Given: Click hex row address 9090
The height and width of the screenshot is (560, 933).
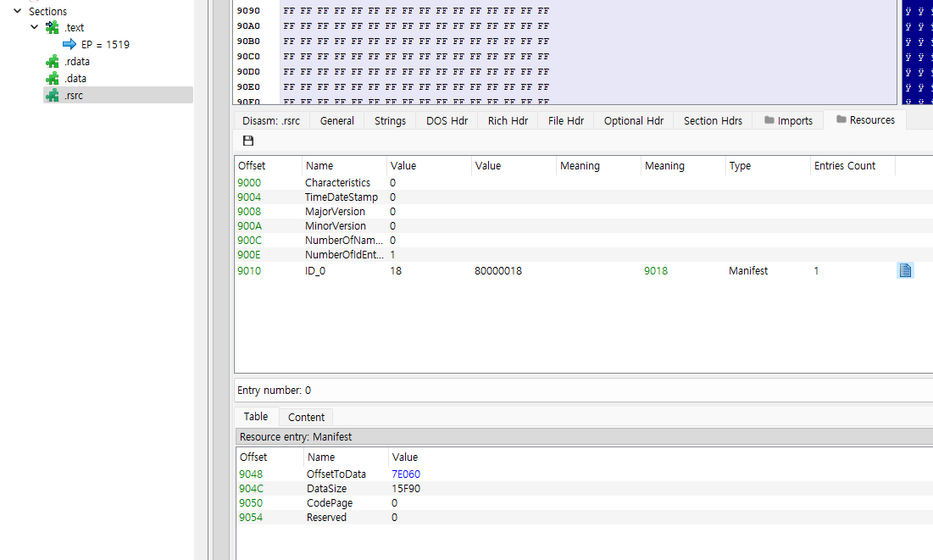Looking at the screenshot, I should (x=248, y=11).
